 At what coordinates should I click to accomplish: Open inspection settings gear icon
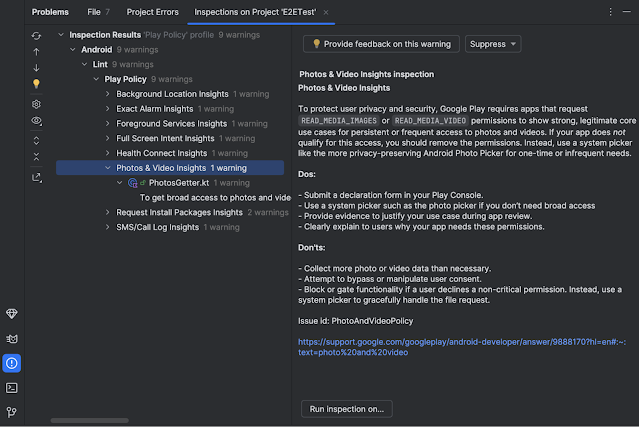click(37, 104)
